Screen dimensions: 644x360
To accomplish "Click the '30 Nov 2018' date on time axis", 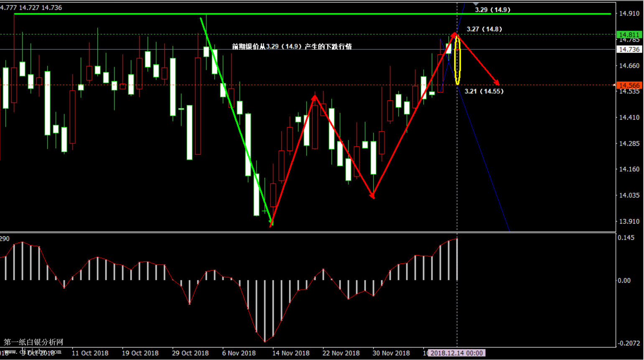I will (x=391, y=353).
